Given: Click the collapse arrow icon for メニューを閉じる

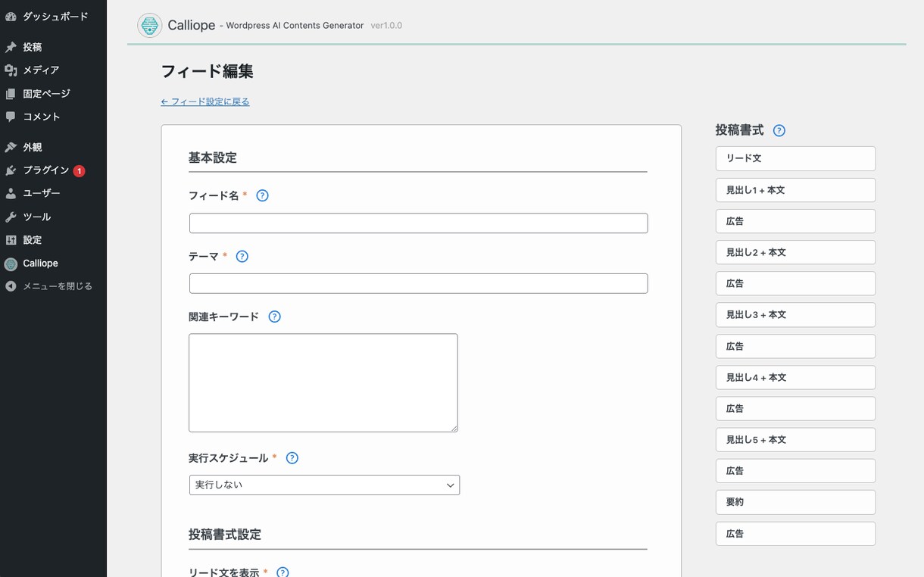Looking at the screenshot, I should pos(11,286).
